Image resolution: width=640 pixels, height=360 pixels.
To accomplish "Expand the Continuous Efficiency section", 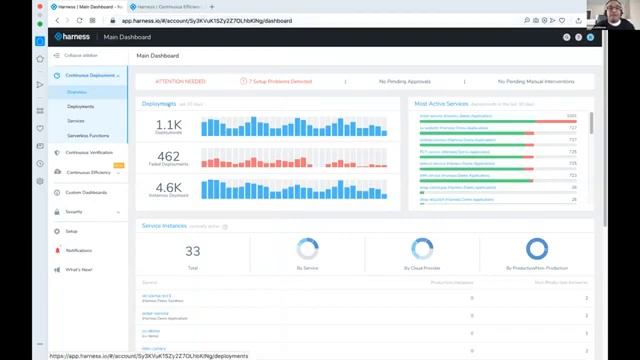I will [118, 173].
